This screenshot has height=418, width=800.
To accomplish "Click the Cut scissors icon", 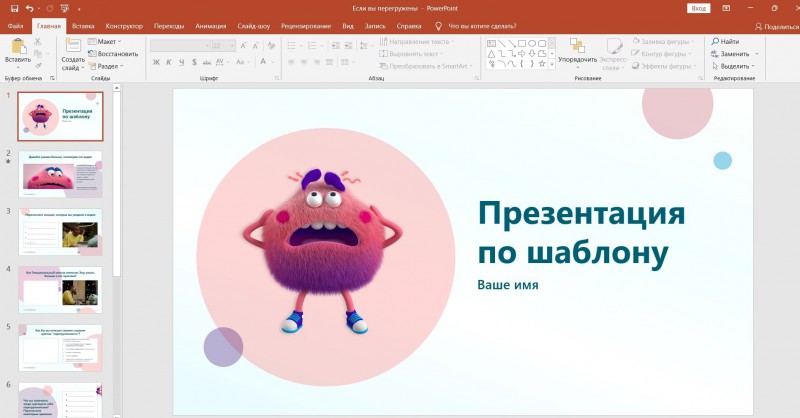I will coord(38,42).
